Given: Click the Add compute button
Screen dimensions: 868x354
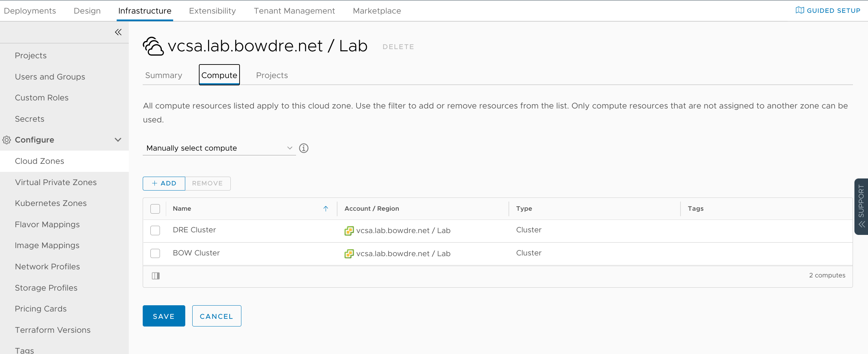Looking at the screenshot, I should tap(164, 183).
